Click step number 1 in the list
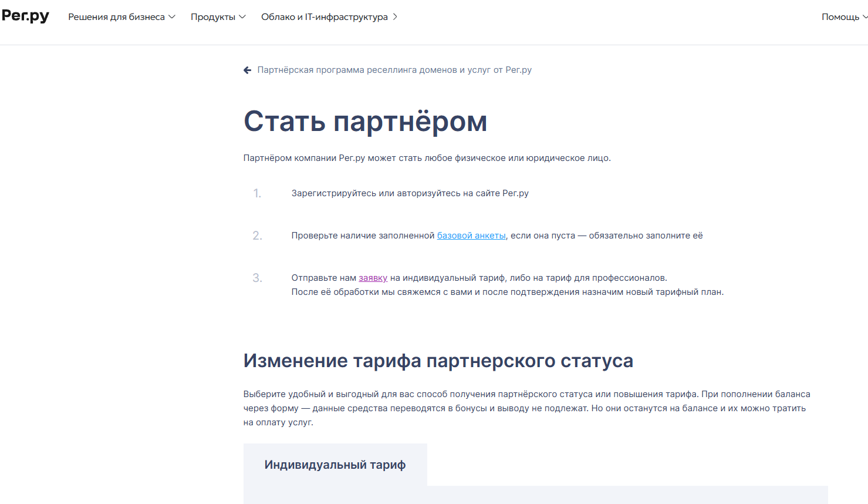This screenshot has height=504, width=868. pyautogui.click(x=257, y=193)
